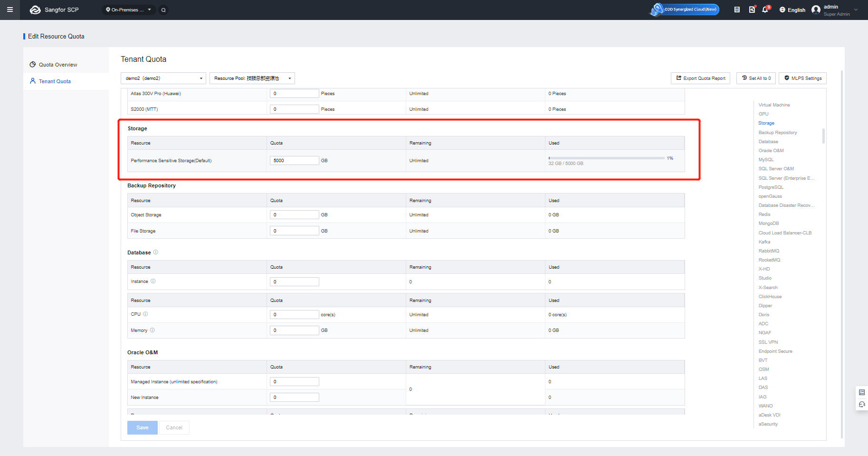Focus Object Storage quota field
Viewport: 868px width, 456px height.
pos(295,215)
